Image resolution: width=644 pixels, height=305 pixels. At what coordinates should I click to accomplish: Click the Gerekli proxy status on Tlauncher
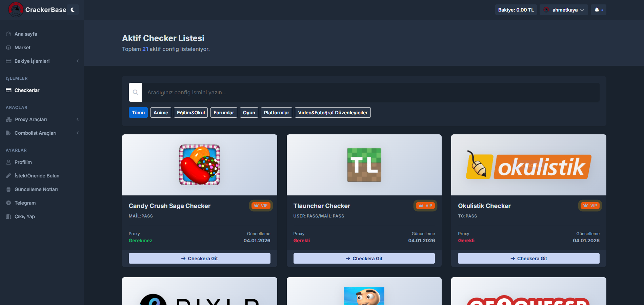pyautogui.click(x=302, y=241)
